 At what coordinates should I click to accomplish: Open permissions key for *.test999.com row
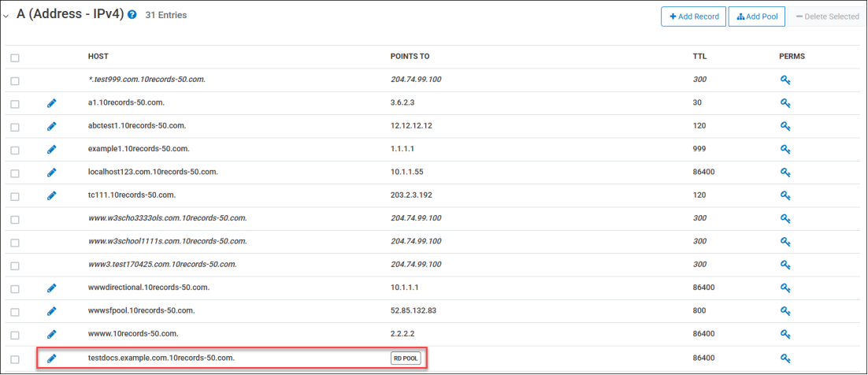(x=785, y=80)
